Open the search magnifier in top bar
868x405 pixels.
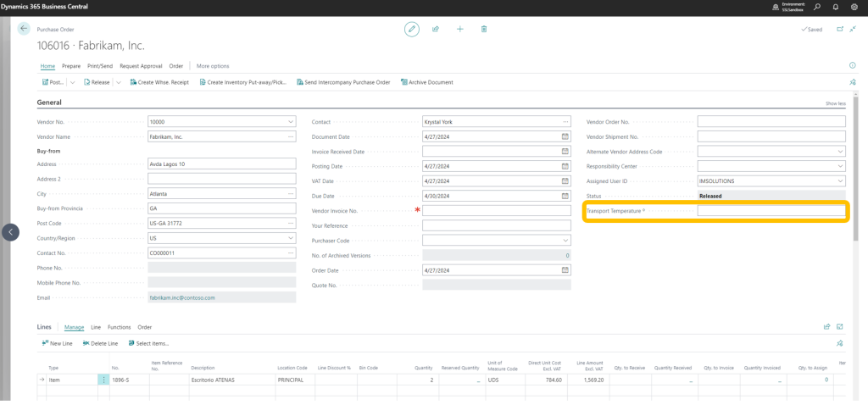tap(817, 7)
